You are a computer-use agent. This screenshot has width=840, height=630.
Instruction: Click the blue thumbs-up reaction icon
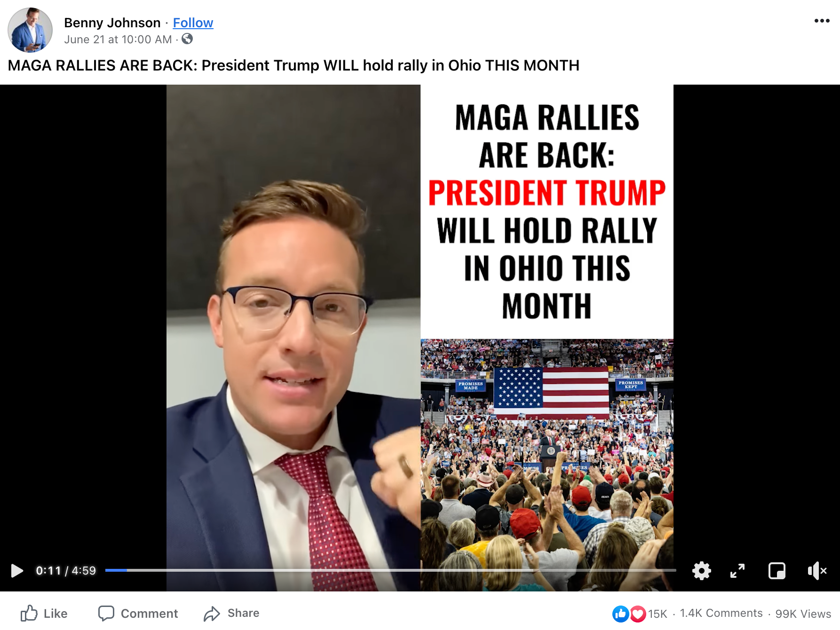[621, 614]
